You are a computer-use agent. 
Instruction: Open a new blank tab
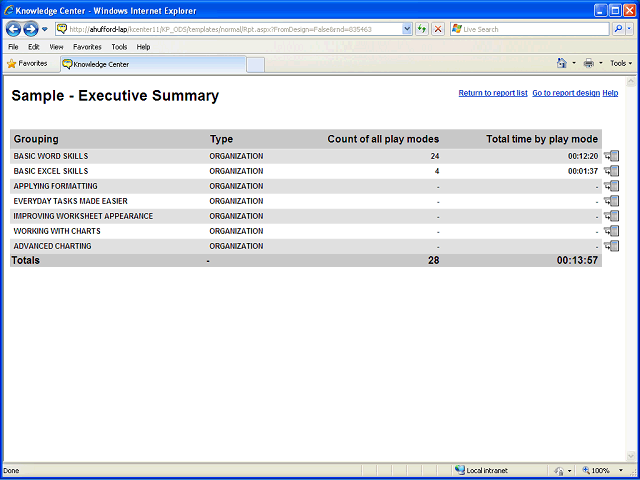(256, 65)
